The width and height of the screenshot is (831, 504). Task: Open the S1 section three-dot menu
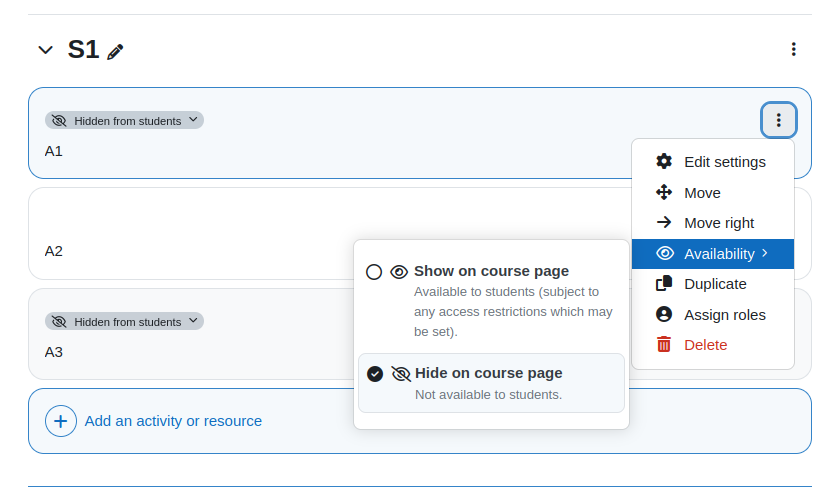click(793, 49)
